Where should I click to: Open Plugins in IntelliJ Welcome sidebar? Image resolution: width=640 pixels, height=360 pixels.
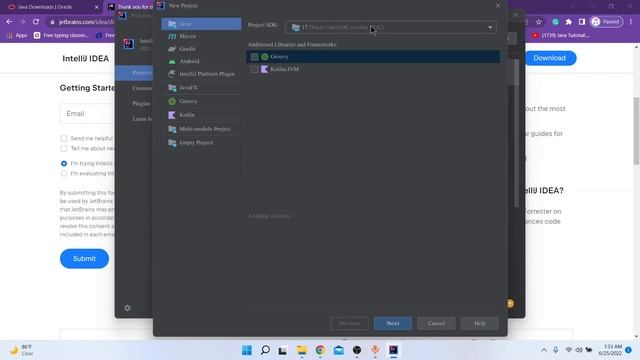[x=141, y=104]
